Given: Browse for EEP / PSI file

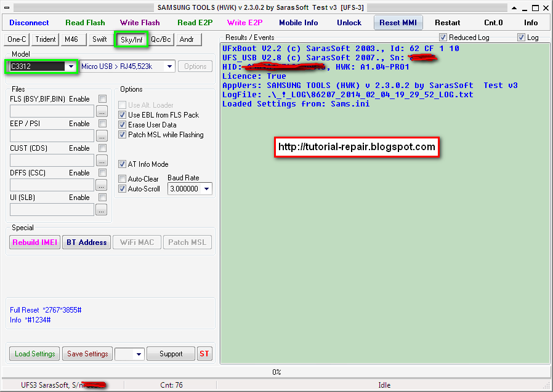Looking at the screenshot, I should pyautogui.click(x=102, y=136).
